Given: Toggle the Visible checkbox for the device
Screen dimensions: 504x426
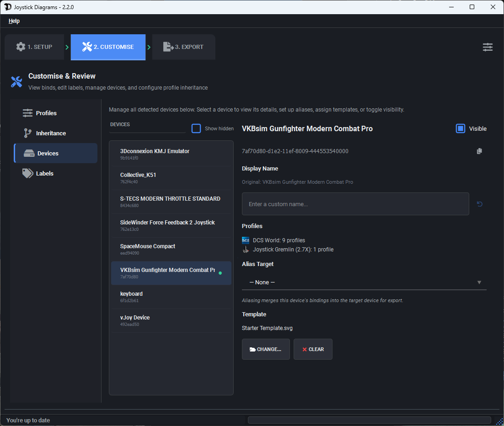Looking at the screenshot, I should 460,128.
